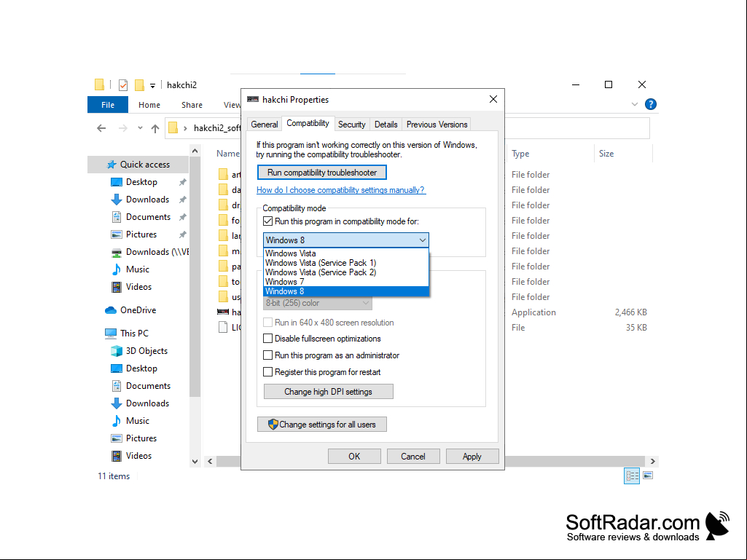Click Change settings for all users
The height and width of the screenshot is (560, 747).
pos(322,425)
